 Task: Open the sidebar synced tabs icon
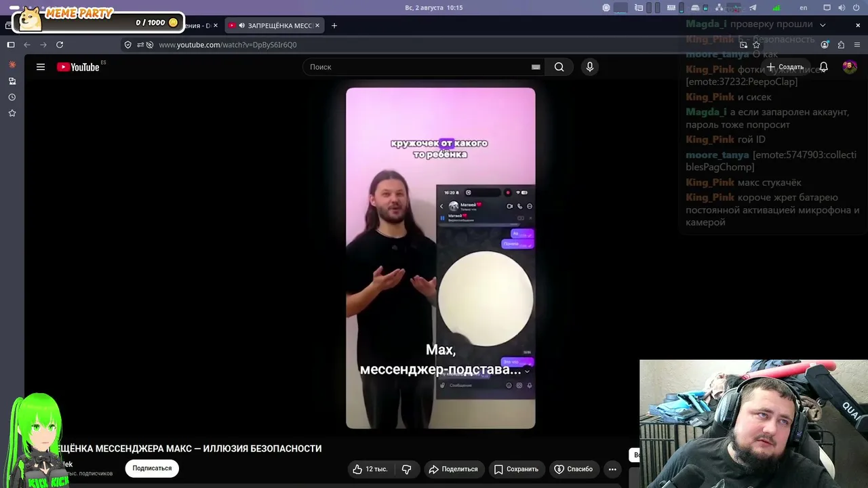(12, 81)
